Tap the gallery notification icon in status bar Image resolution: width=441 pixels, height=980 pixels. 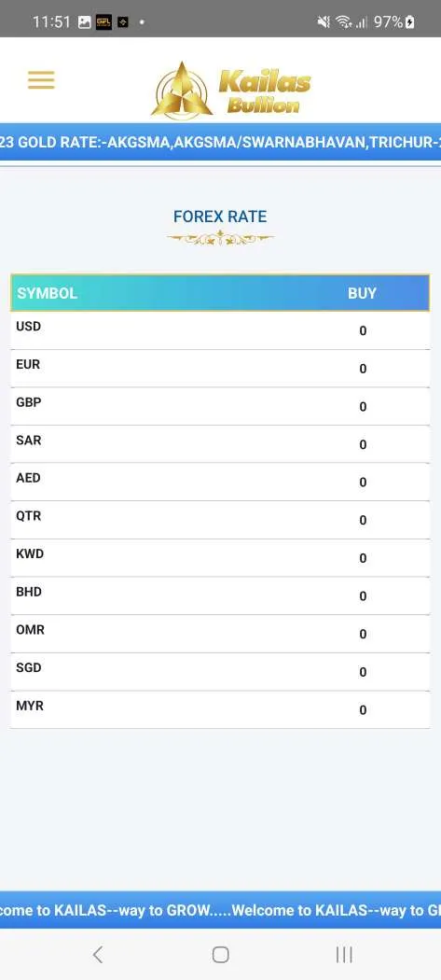coord(85,21)
